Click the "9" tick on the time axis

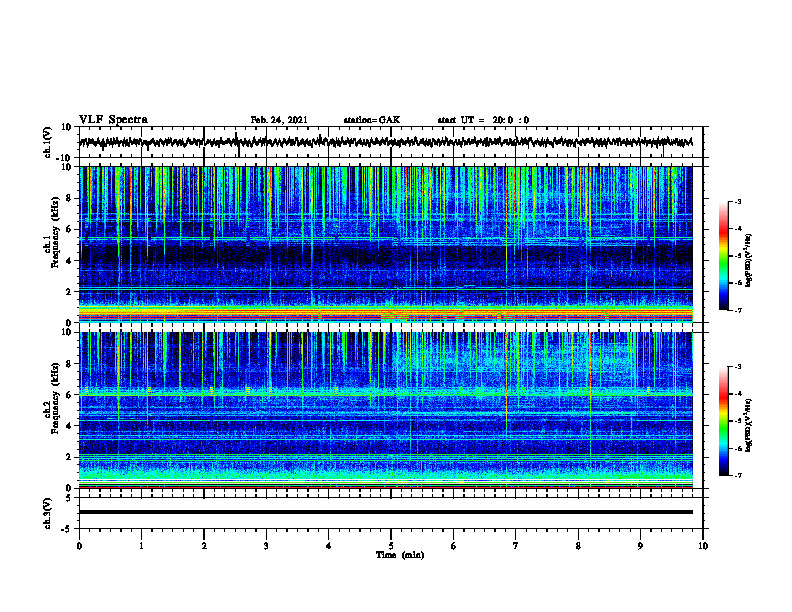[x=640, y=546]
